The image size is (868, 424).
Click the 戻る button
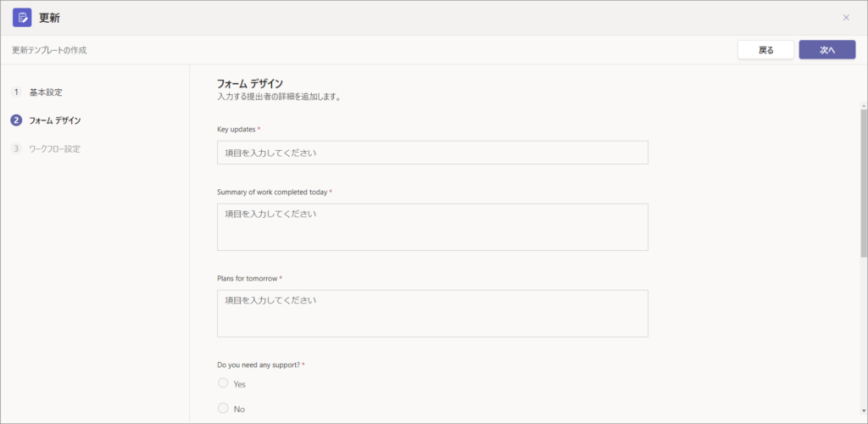[x=765, y=50]
